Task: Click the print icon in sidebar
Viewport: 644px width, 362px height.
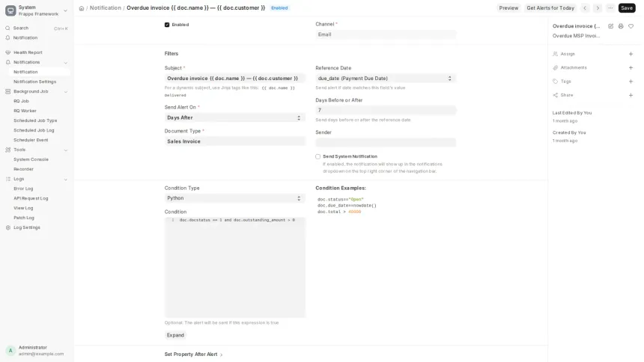Action: (x=621, y=26)
